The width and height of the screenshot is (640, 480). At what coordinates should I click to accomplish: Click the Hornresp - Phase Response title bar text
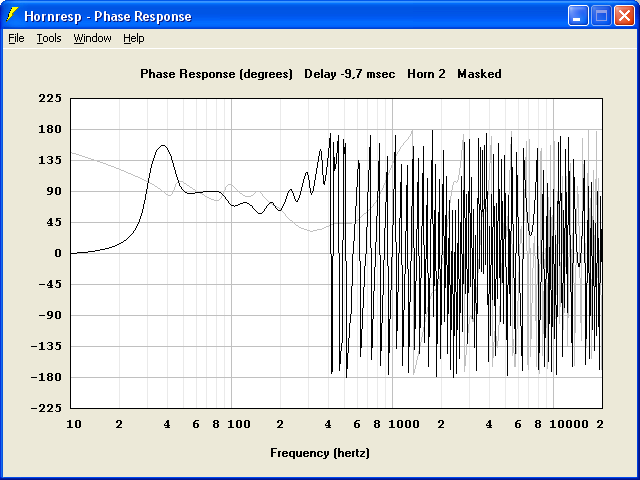point(108,16)
